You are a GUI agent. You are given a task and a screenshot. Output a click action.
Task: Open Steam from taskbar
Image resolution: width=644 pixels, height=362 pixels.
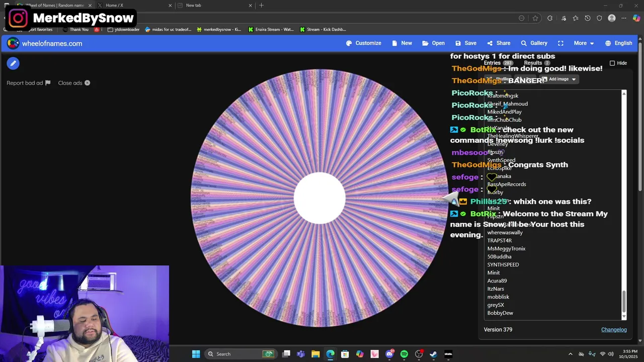[434, 354]
